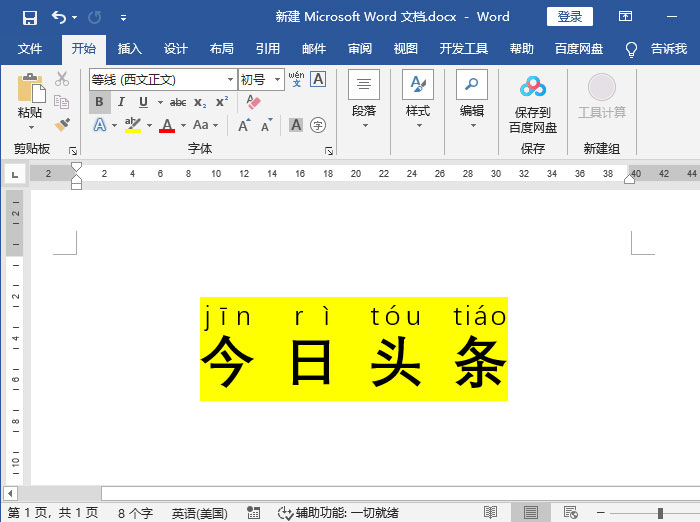Screen dimensions: 700x522
Task: Switch to the 引用 references tab
Action: coord(267,48)
